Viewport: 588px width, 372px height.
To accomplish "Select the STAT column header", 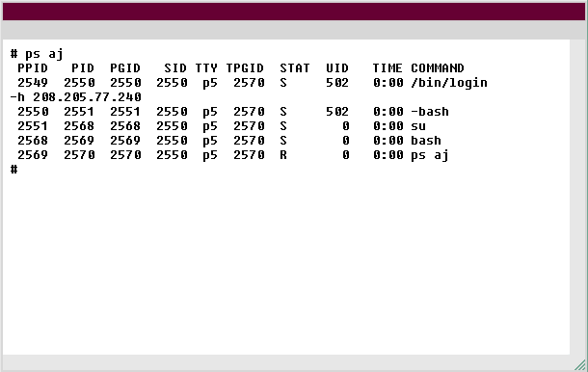I will point(295,68).
